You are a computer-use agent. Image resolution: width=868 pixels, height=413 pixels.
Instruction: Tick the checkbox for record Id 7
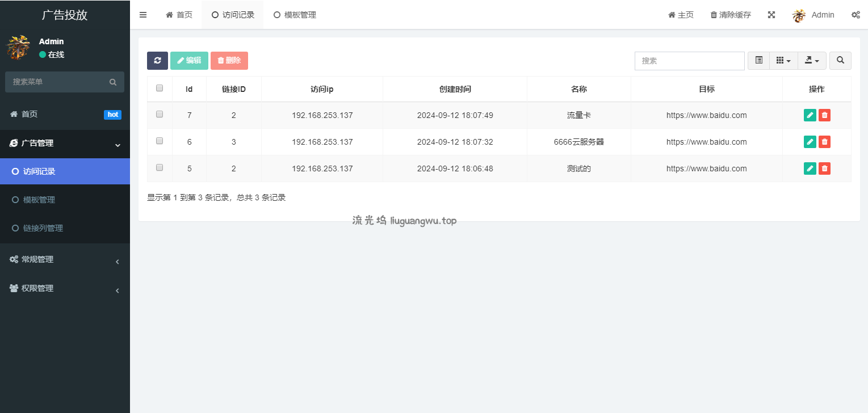(160, 115)
